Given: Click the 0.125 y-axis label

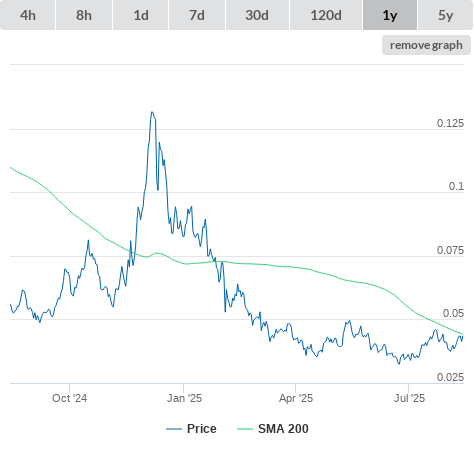Looking at the screenshot, I should coord(450,123).
